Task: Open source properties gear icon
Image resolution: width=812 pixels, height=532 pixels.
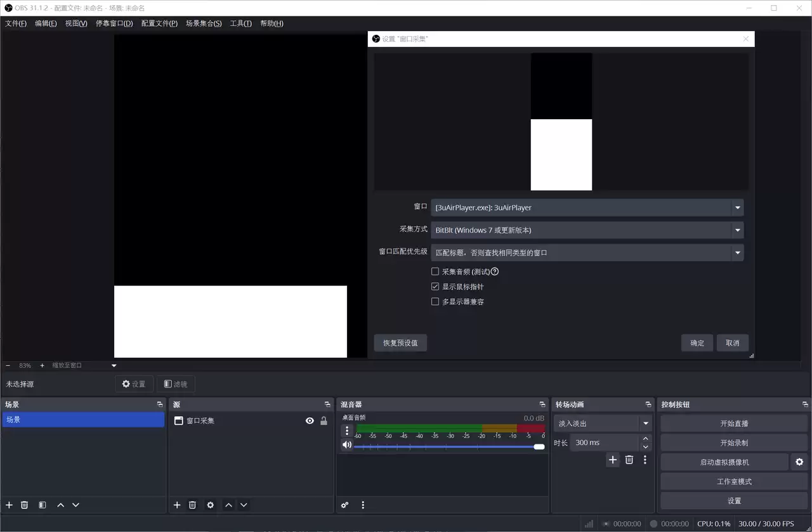Action: coord(210,505)
